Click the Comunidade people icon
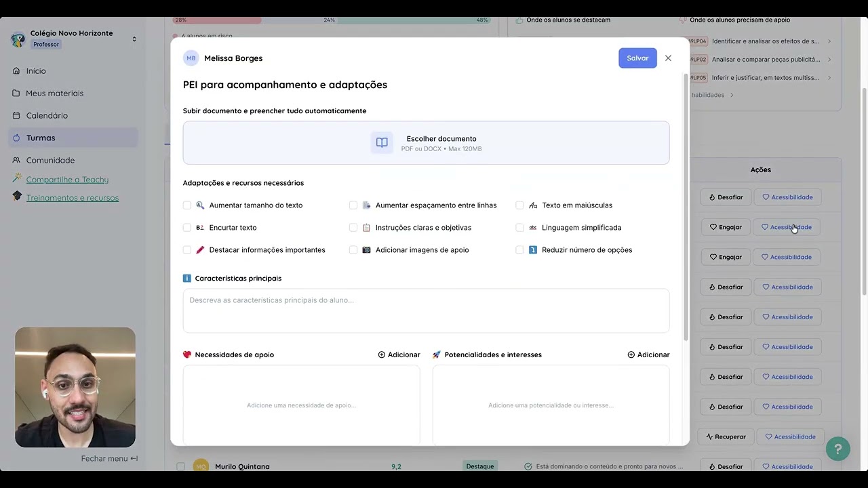Screen dimensions: 868x488 (x=16, y=160)
